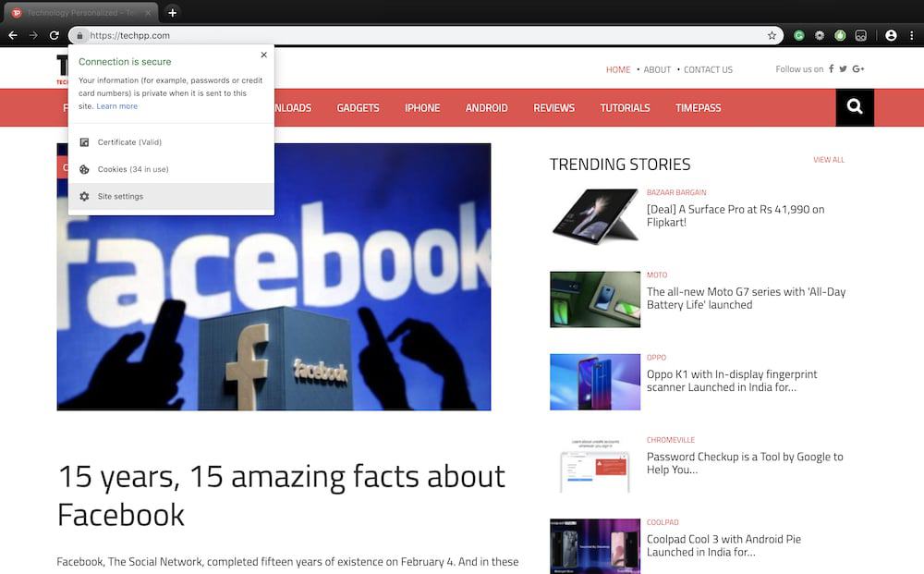924x574 pixels.
Task: Open the ANDROID menu item
Action: point(486,108)
